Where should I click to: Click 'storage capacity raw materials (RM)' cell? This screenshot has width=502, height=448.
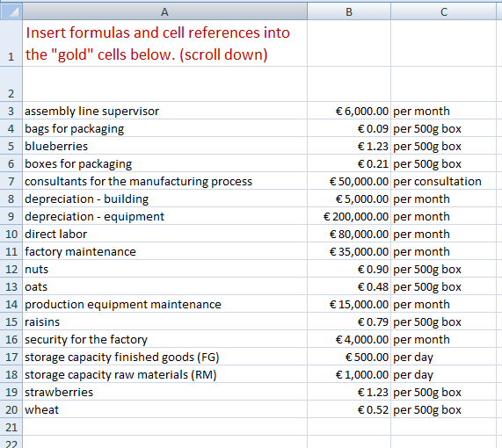point(165,374)
